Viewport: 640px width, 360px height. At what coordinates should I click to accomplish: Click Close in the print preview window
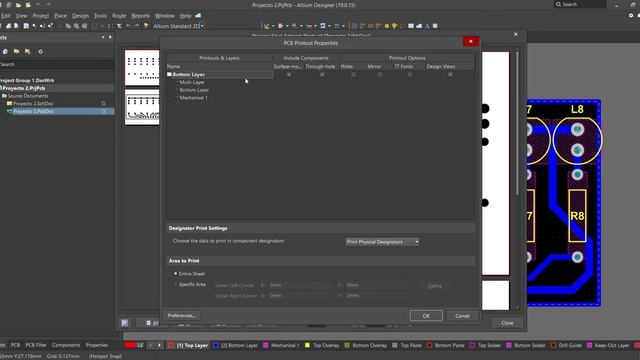tap(507, 322)
